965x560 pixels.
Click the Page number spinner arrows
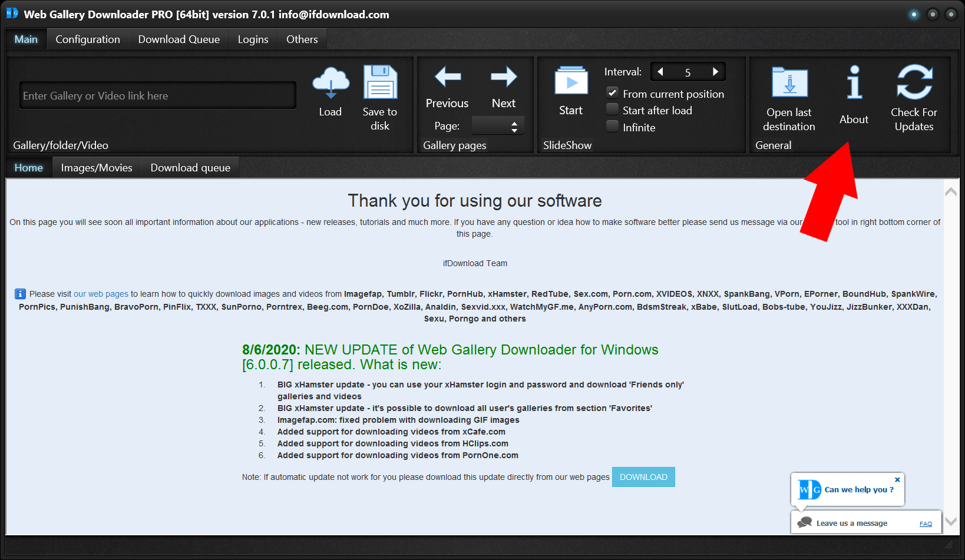point(514,126)
